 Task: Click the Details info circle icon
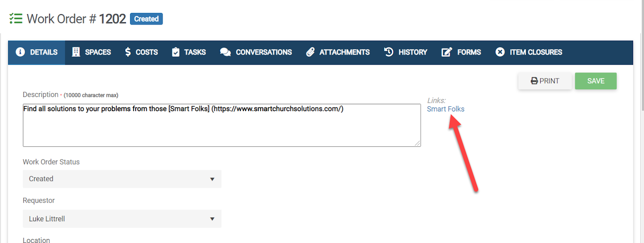click(20, 52)
